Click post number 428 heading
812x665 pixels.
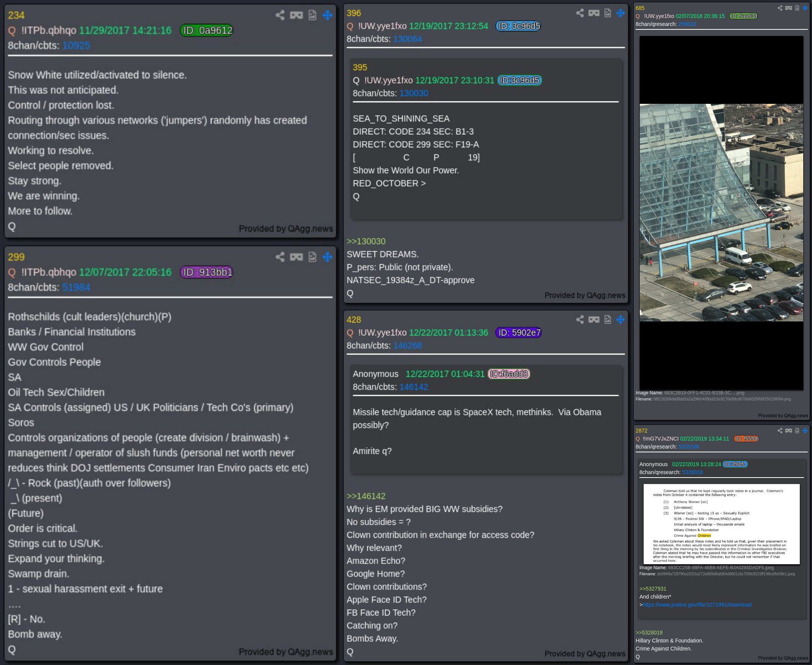pos(354,320)
